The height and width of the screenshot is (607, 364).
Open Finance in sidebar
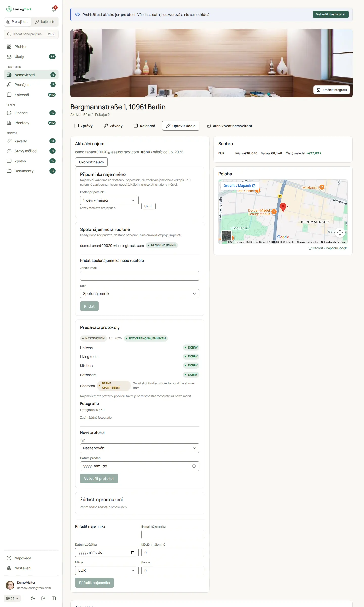[x=31, y=113]
